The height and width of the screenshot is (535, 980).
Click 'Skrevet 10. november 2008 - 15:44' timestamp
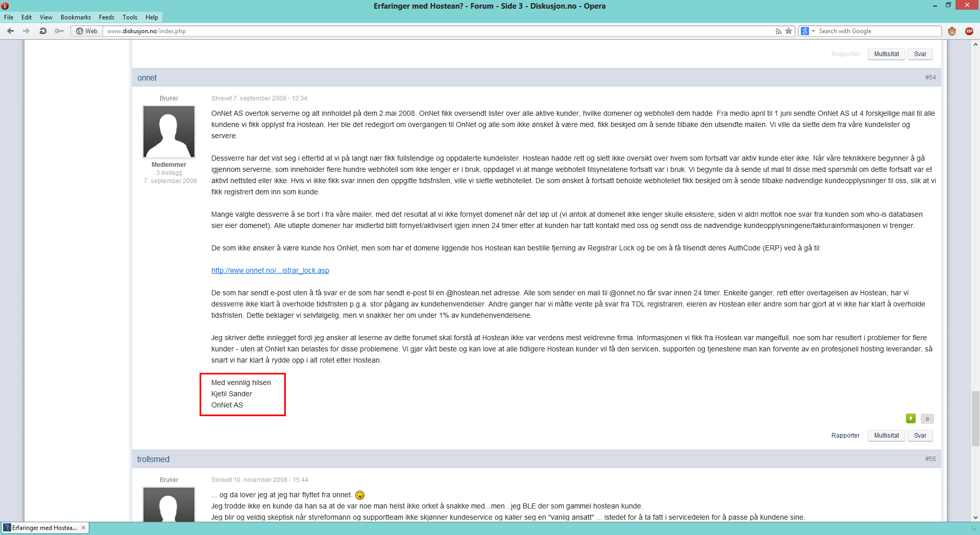[x=260, y=480]
